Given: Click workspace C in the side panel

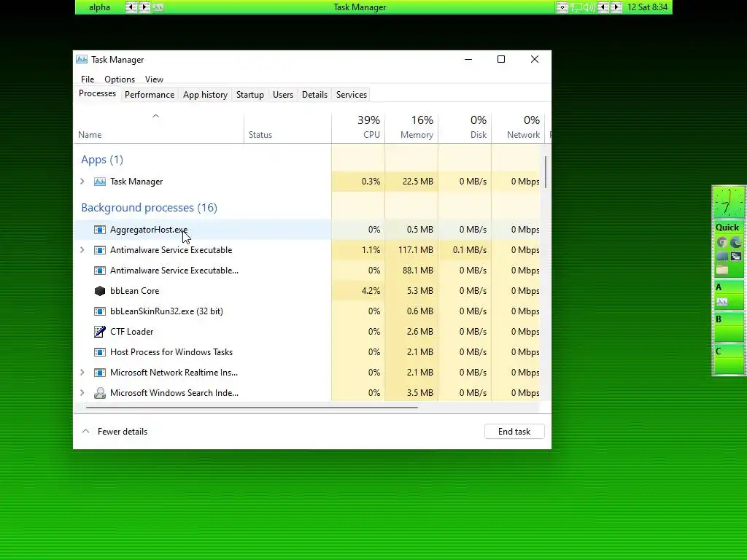Looking at the screenshot, I should (728, 359).
